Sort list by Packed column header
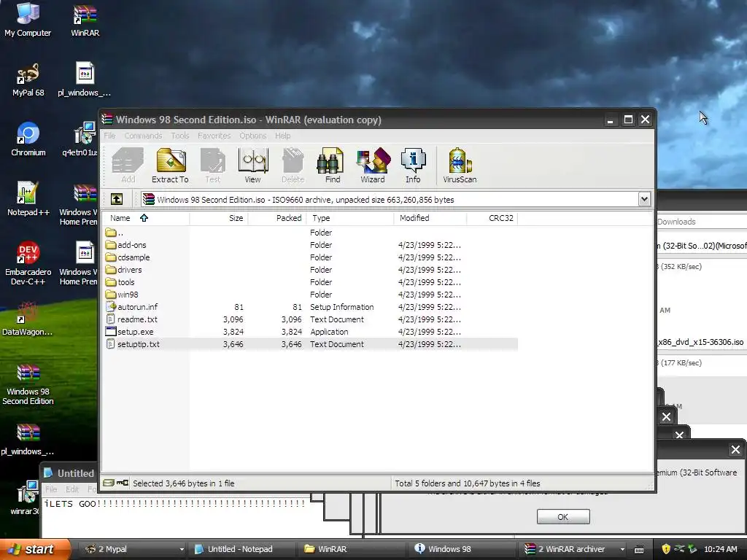The image size is (747, 560). click(x=276, y=218)
